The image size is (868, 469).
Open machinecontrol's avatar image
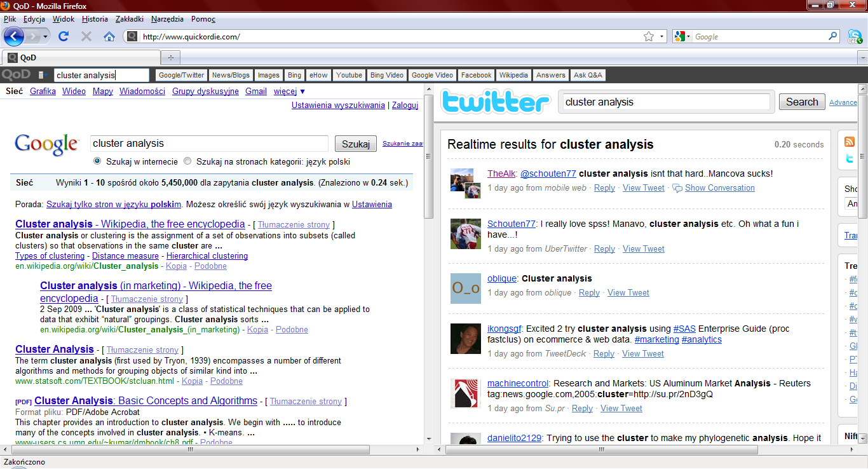466,393
